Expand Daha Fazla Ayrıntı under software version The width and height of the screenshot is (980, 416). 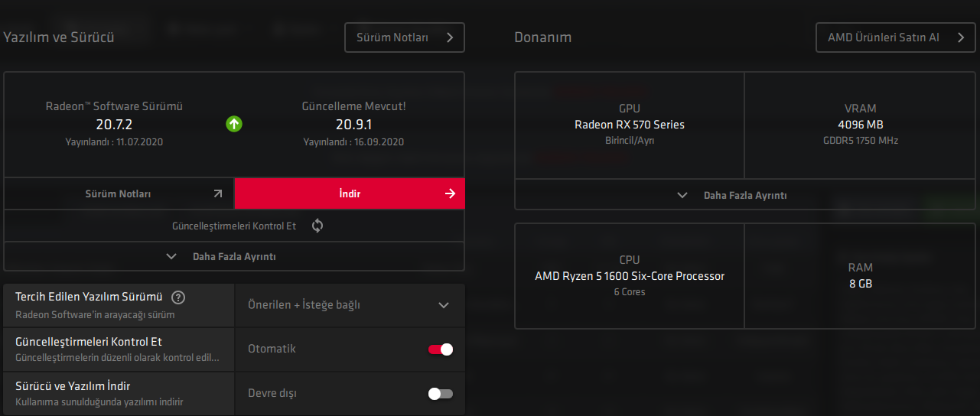[x=234, y=257]
